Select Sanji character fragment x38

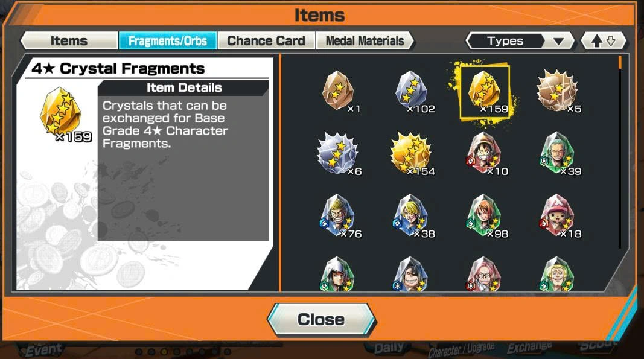(410, 217)
